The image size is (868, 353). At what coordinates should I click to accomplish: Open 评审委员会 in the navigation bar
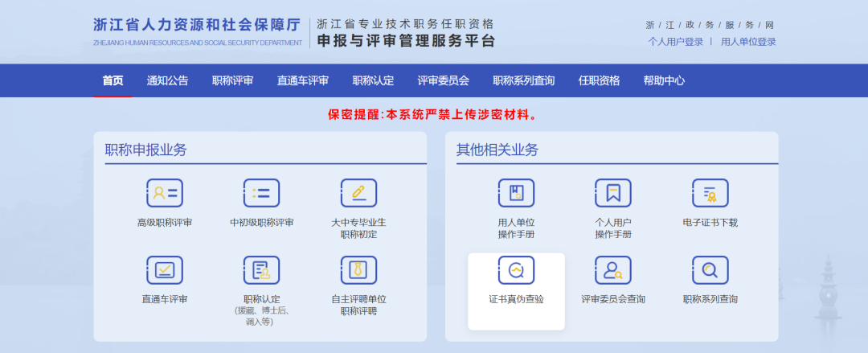pos(444,80)
